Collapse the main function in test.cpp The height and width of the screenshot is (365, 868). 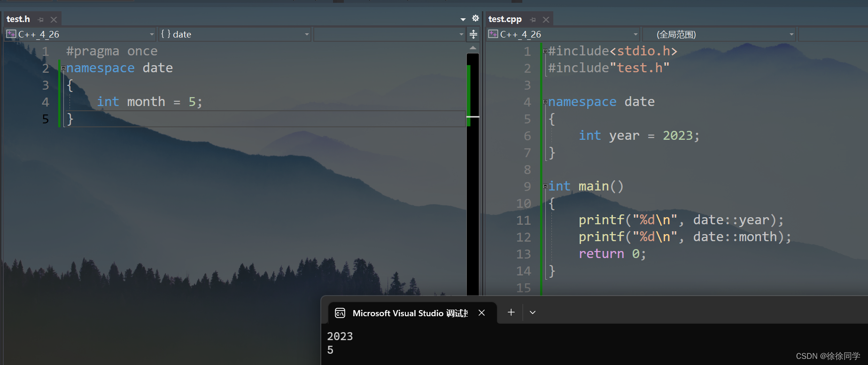point(545,186)
